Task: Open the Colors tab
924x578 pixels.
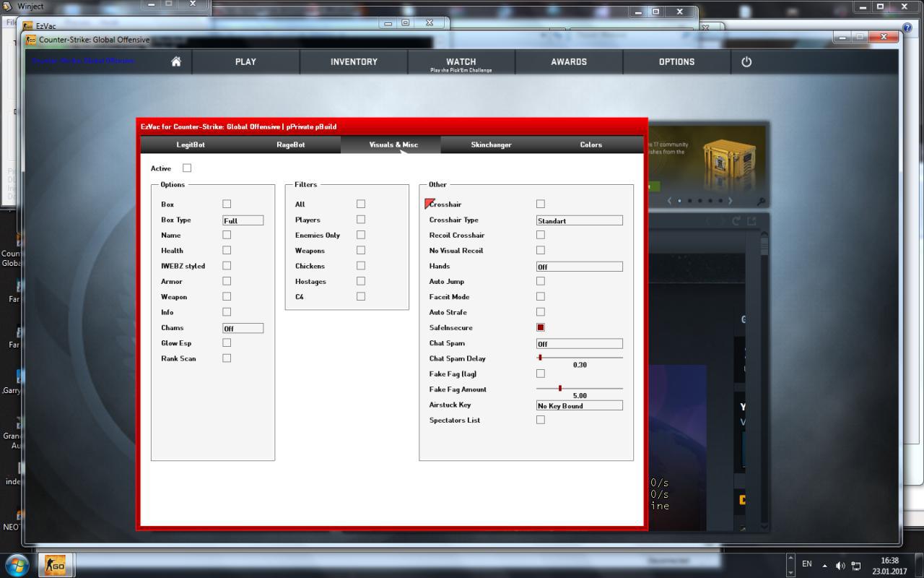Action: tap(590, 144)
